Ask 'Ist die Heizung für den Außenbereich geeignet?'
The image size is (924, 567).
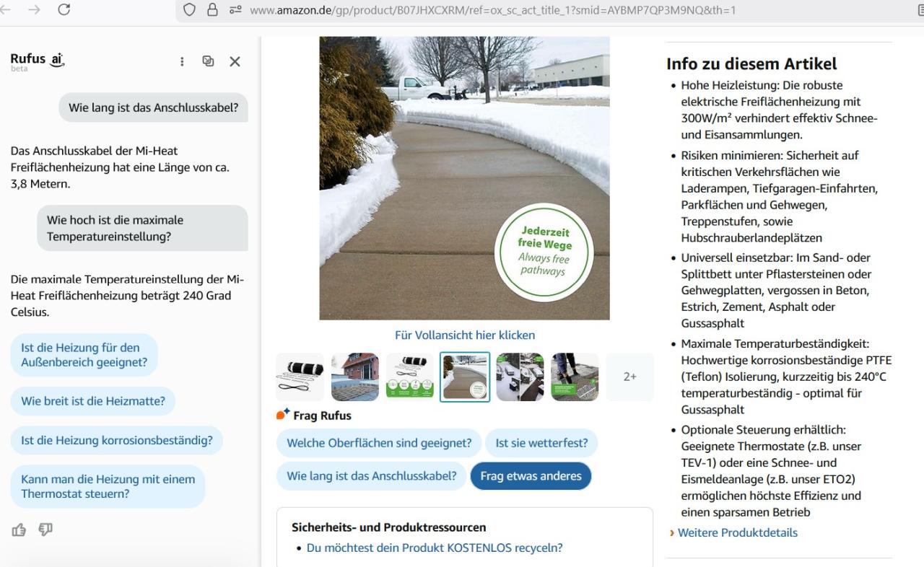pos(84,355)
